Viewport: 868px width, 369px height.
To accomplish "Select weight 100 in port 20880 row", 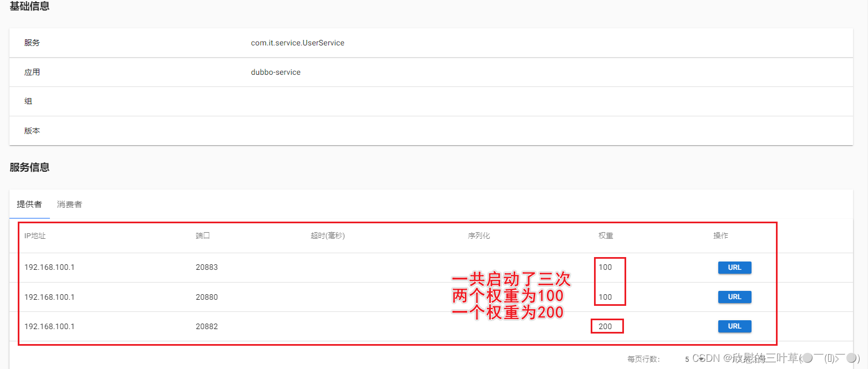I will 605,297.
